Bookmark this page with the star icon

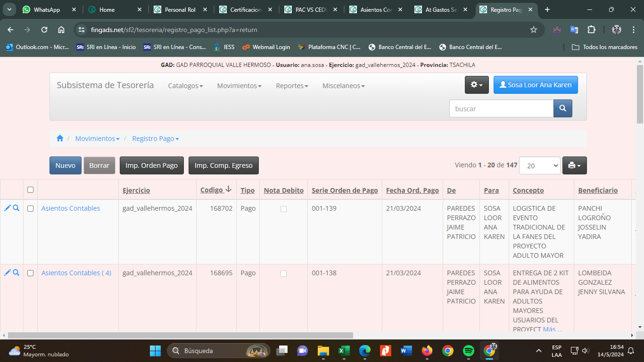pyautogui.click(x=534, y=30)
